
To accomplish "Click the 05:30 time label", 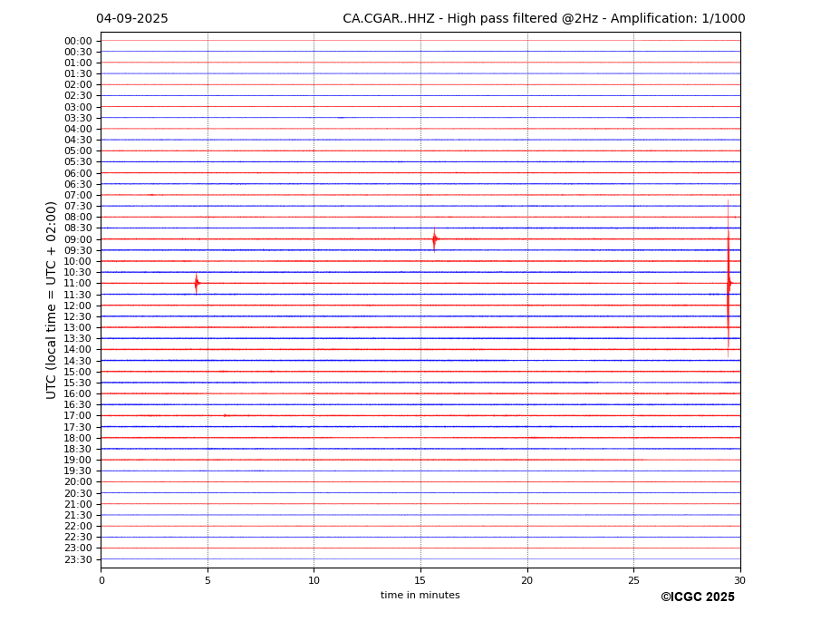I will (x=78, y=162).
